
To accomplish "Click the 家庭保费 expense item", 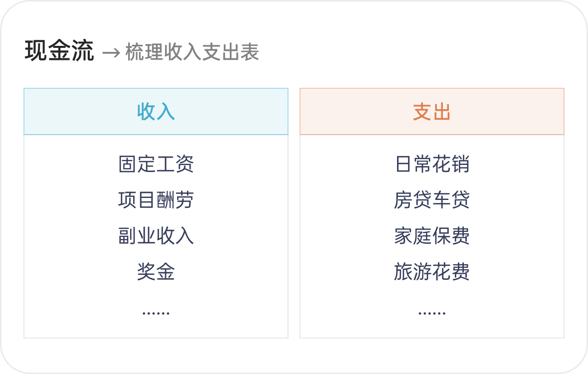I will (x=432, y=236).
